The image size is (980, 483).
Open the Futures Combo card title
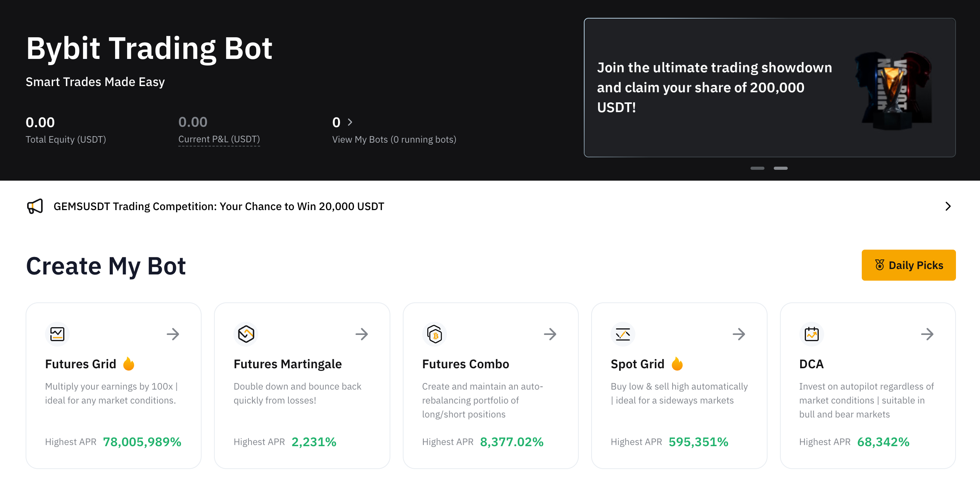coord(466,364)
